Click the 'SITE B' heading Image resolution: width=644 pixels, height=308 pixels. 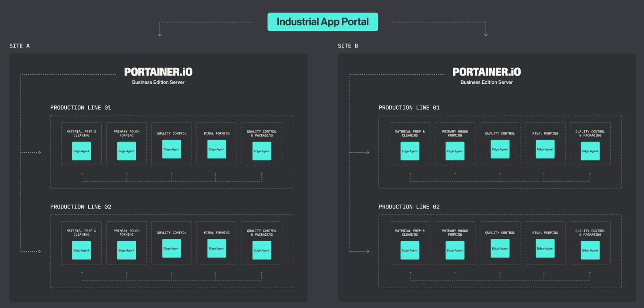(348, 46)
